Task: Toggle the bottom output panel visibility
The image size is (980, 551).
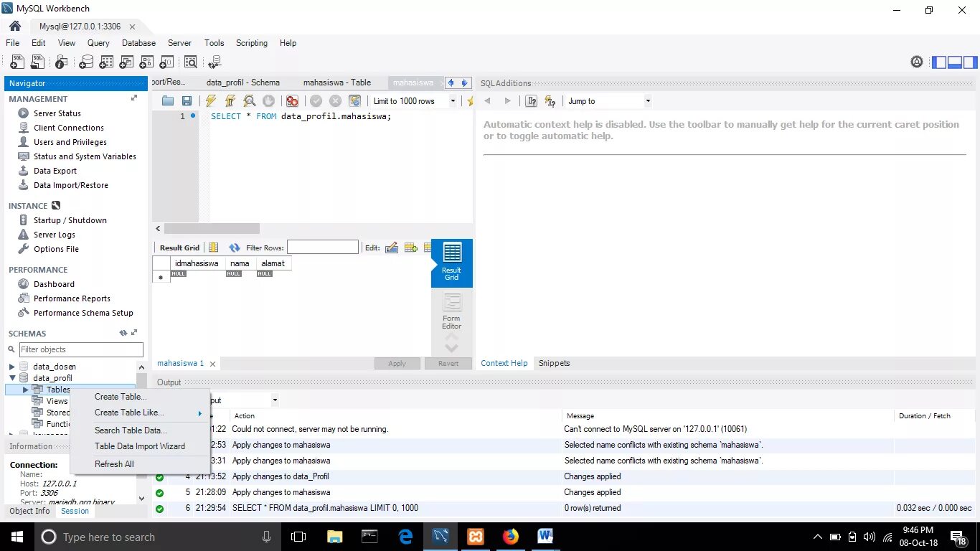Action: click(x=954, y=62)
